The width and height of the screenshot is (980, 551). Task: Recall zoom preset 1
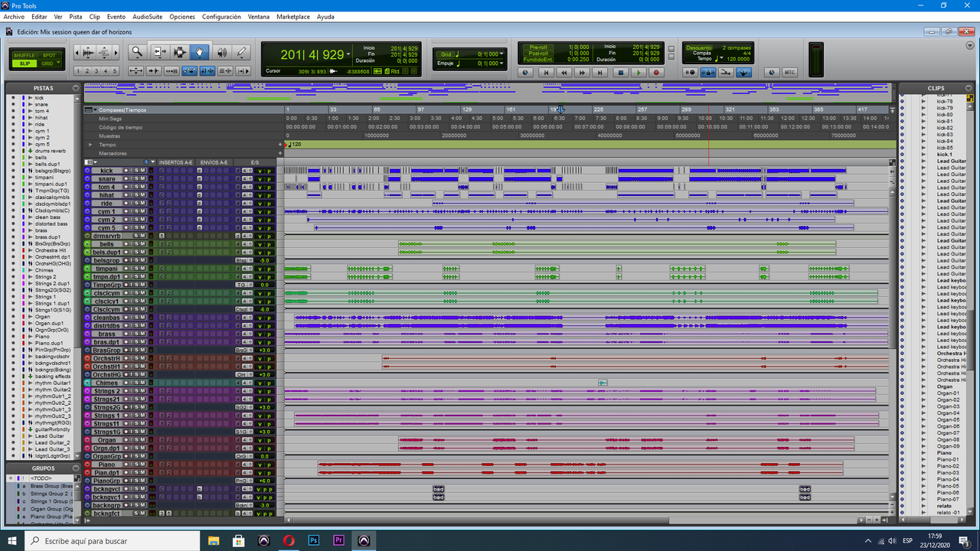[78, 71]
